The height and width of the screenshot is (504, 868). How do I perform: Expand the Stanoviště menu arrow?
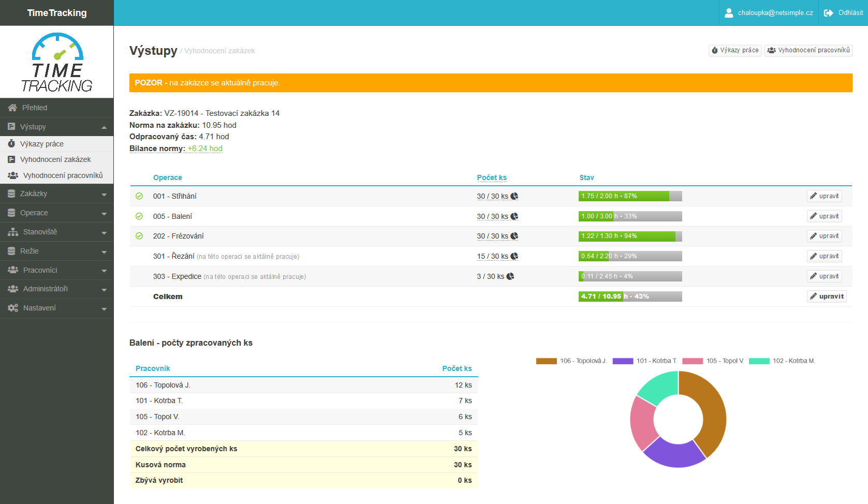[104, 233]
